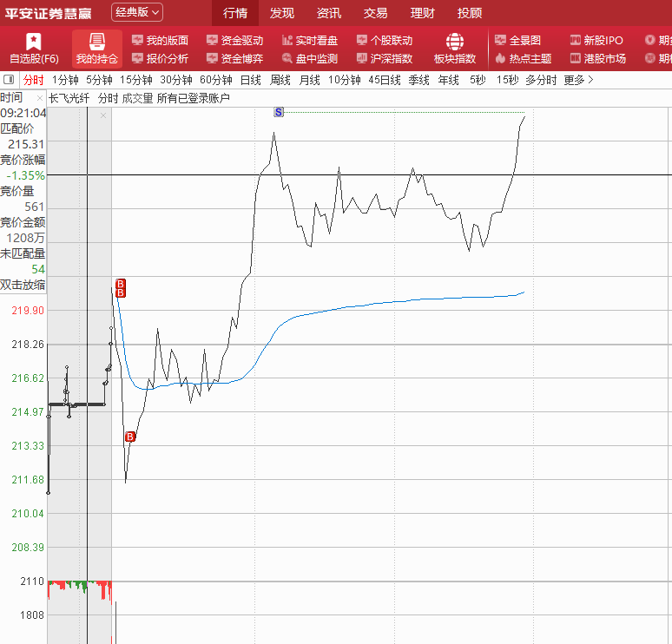Open 报价分析 quote analysis
The image size is (672, 644).
tap(161, 58)
